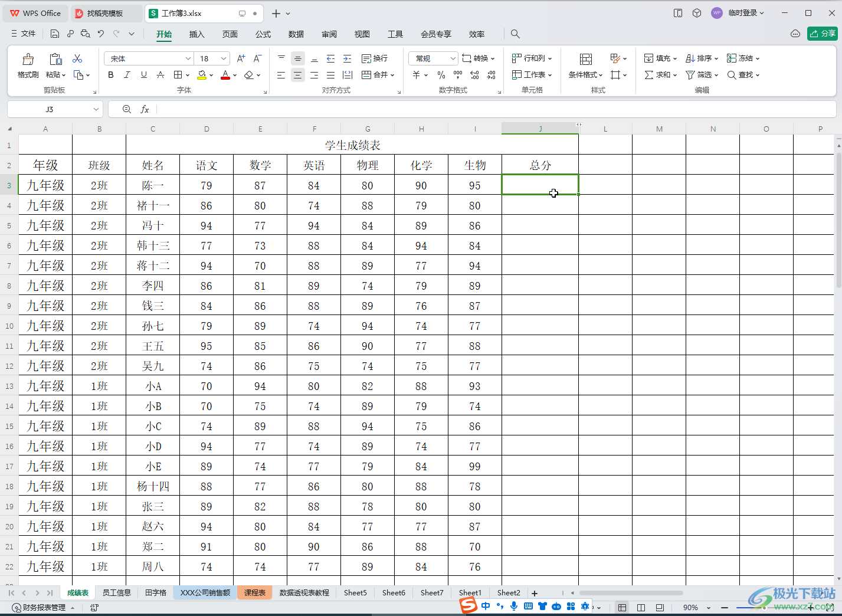Open the search magnifier in the menu bar
Image resolution: width=842 pixels, height=616 pixels.
point(515,34)
